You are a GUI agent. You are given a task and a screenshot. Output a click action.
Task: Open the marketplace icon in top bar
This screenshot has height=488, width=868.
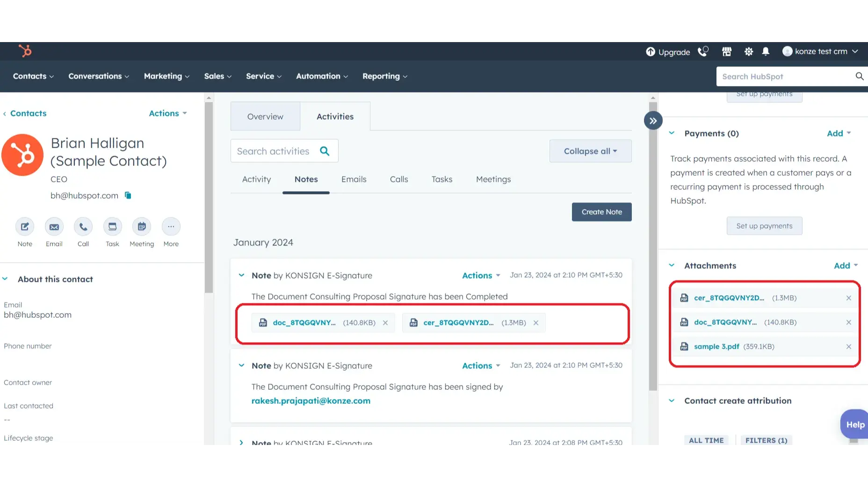[x=726, y=51]
